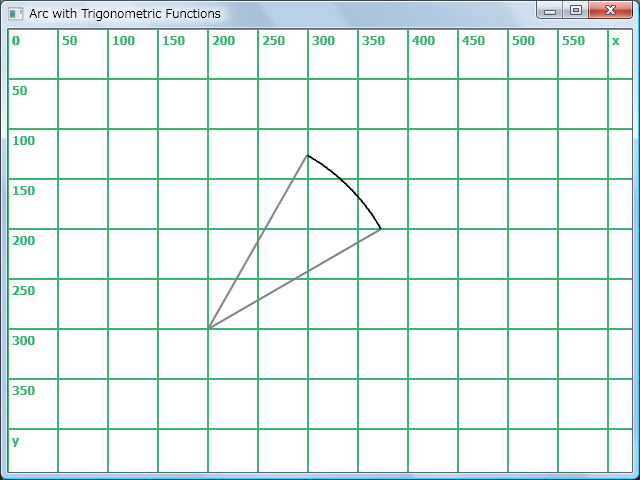
Task: Click the x-axis label "550"
Action: [x=573, y=41]
